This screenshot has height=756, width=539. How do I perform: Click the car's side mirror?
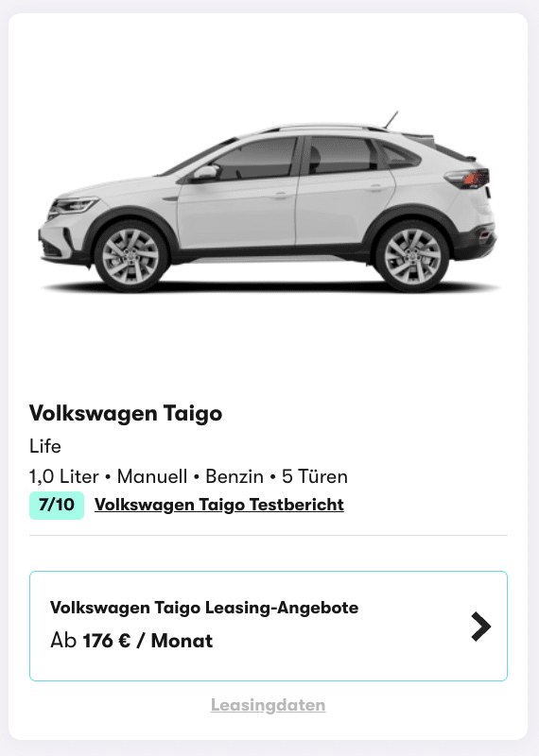(206, 173)
